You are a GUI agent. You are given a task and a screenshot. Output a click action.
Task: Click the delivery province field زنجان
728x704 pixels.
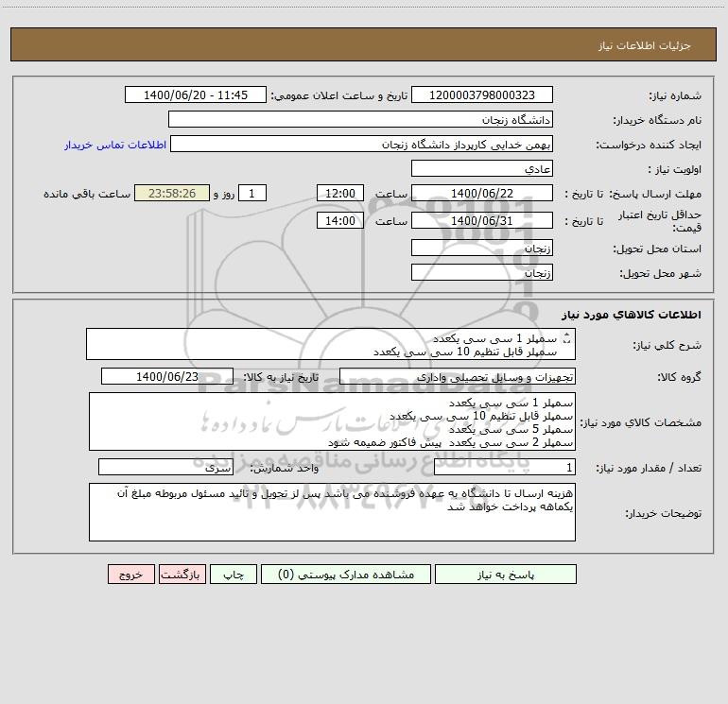coord(482,248)
